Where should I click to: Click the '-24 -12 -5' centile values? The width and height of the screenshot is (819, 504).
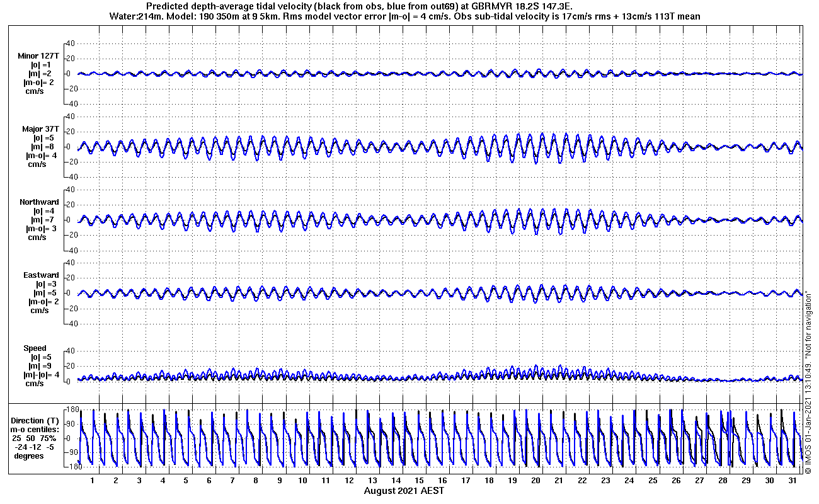click(x=33, y=447)
